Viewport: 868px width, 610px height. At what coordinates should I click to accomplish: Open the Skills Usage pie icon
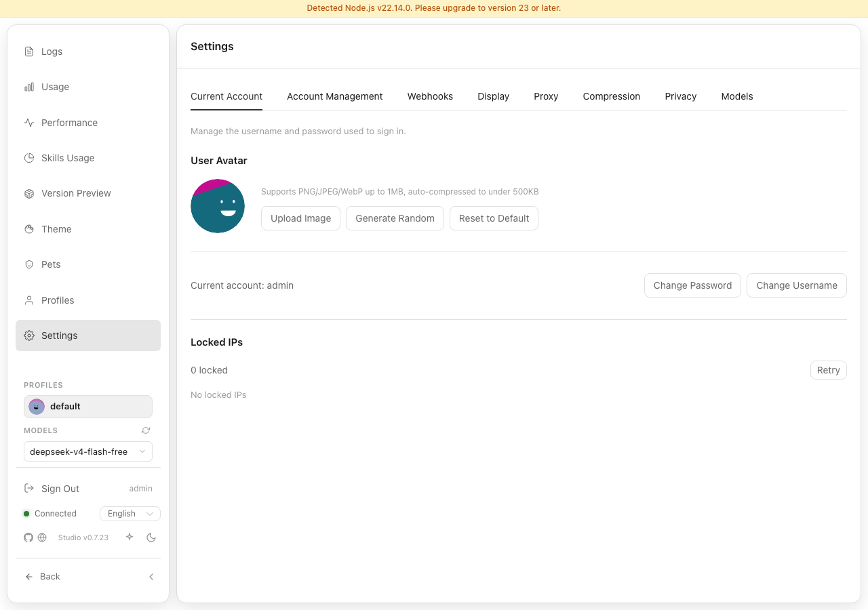tap(29, 158)
